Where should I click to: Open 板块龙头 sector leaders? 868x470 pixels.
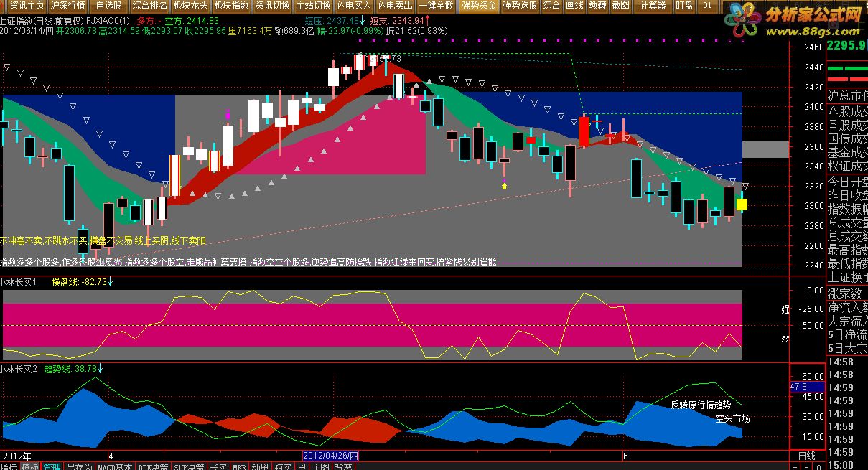tap(192, 5)
